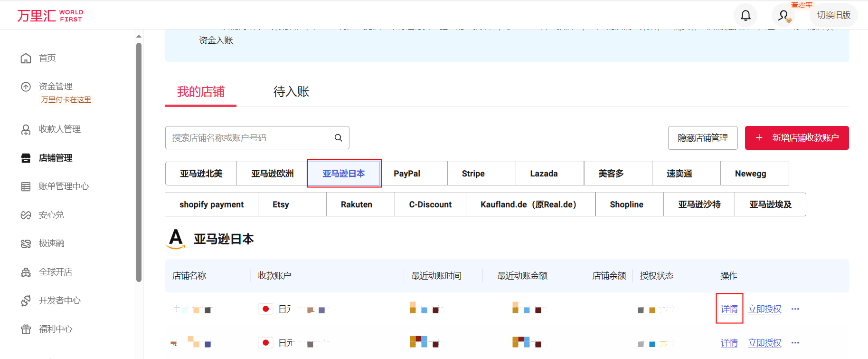The height and width of the screenshot is (359, 868).
Task: Open more options for second store row
Action: tap(795, 342)
